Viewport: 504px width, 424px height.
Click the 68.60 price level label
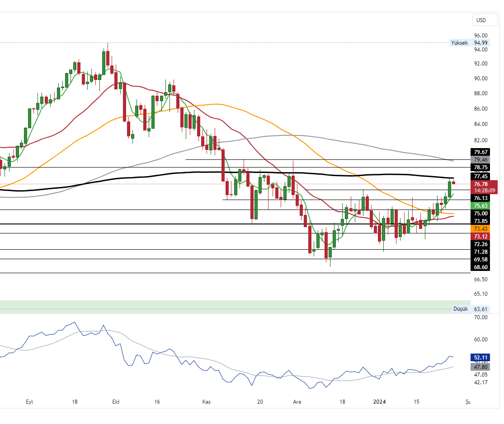[480, 267]
